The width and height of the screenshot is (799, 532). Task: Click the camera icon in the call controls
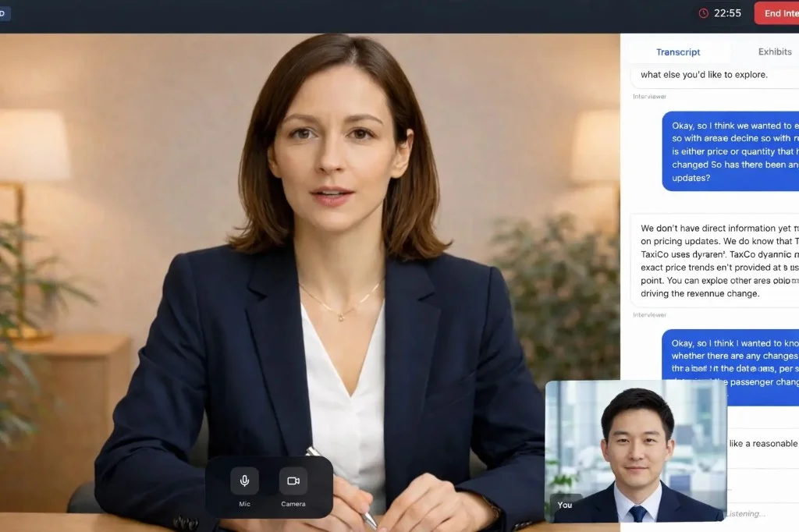[293, 481]
